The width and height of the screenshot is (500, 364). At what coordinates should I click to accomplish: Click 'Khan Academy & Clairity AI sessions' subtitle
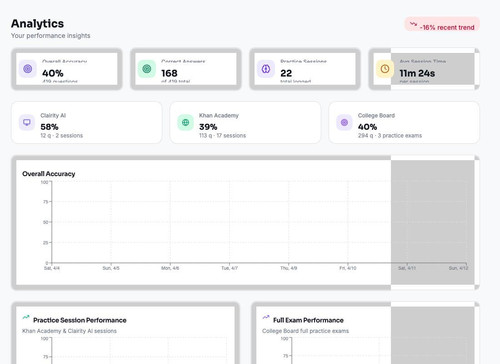pyautogui.click(x=69, y=331)
